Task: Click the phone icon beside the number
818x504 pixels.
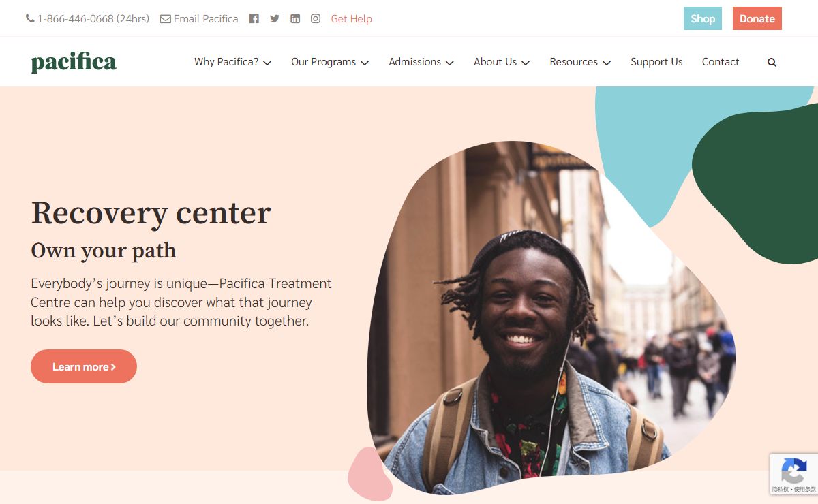Action: [30, 19]
